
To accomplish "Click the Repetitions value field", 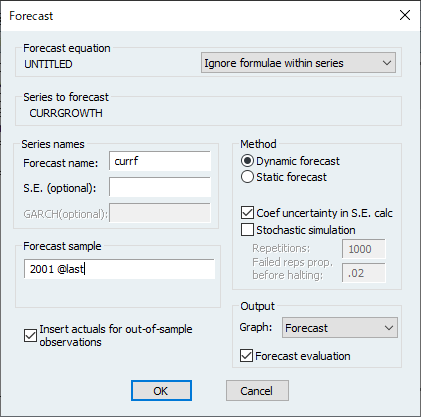I will (364, 249).
